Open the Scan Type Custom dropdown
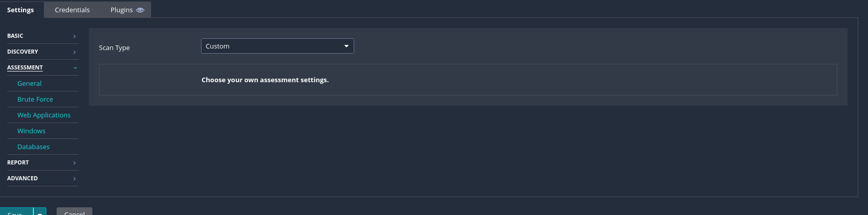The image size is (868, 215). tap(277, 46)
